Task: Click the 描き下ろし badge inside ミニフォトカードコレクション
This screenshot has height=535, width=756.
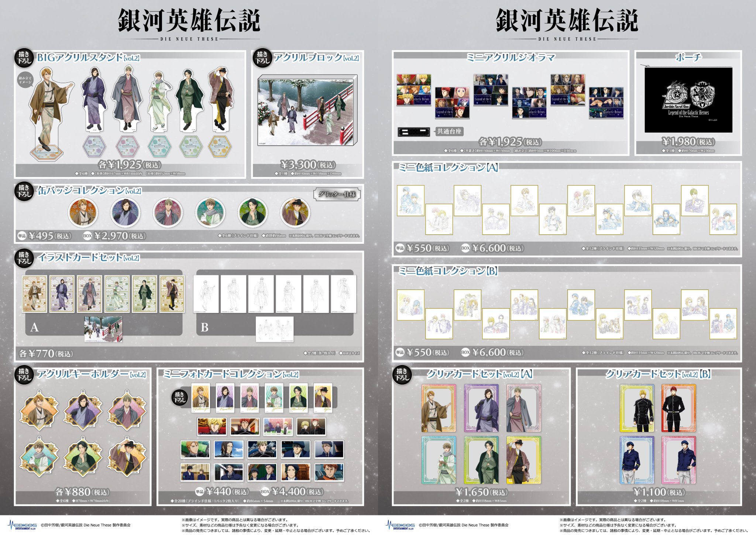Action: tap(180, 398)
